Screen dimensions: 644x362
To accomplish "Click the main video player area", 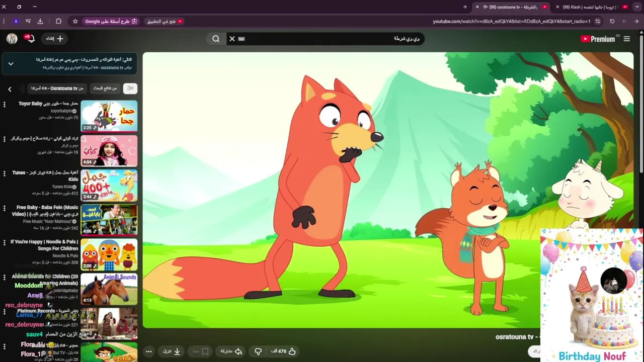I will (388, 190).
